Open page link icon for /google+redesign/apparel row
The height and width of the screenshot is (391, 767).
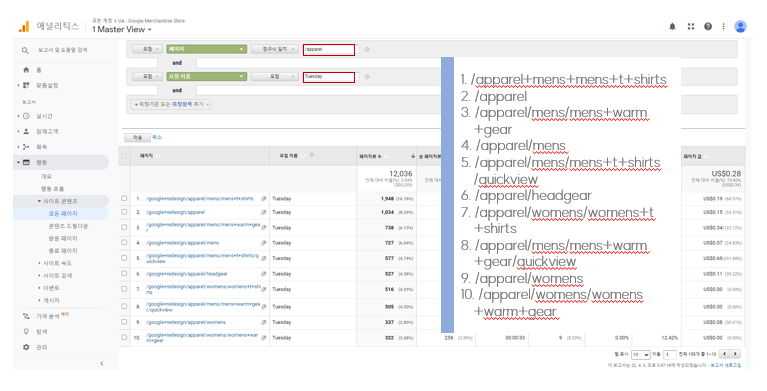264,212
